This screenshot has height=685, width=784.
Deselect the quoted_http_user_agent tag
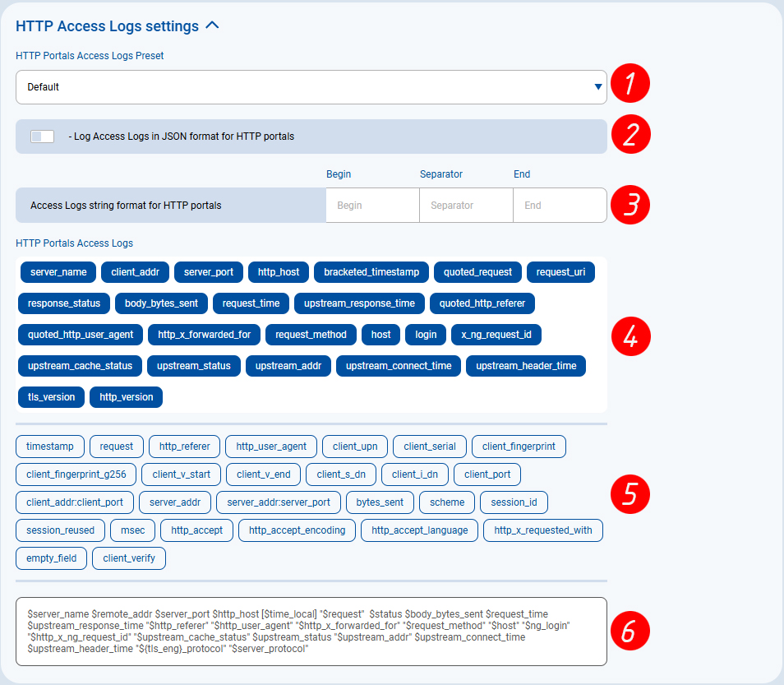tap(81, 335)
